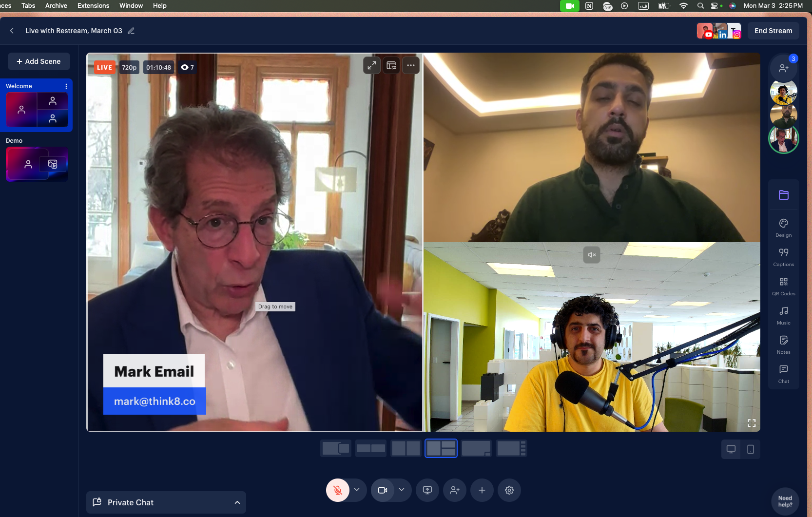Open camera options dropdown arrow
This screenshot has width=812, height=517.
point(402,490)
